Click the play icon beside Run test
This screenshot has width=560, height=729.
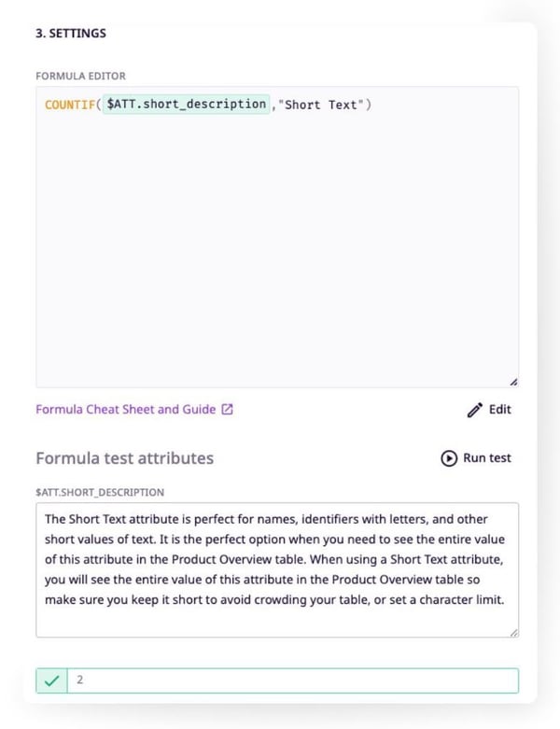(449, 458)
